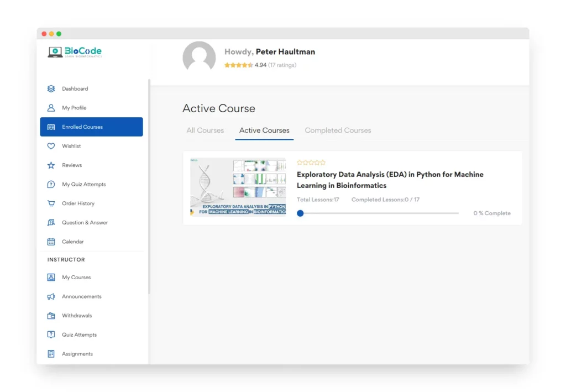Click the "Active Course" page heading
Viewport: 566px width, 392px height.
219,108
